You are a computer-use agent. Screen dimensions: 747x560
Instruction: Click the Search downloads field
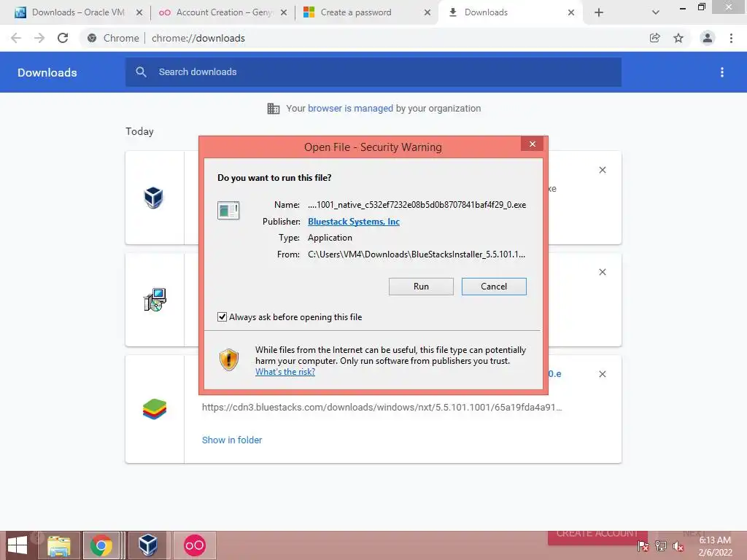point(373,72)
